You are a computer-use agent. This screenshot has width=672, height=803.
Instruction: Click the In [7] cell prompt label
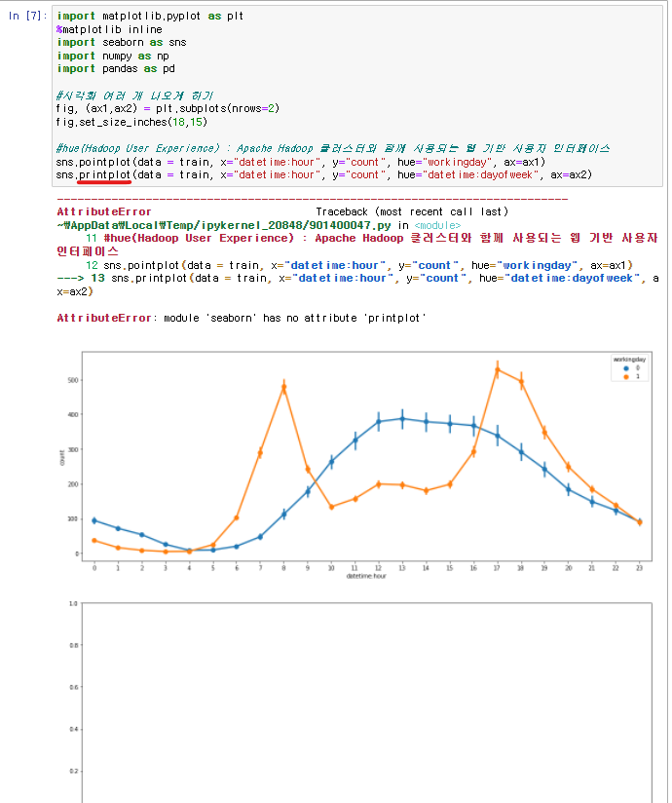(x=27, y=16)
